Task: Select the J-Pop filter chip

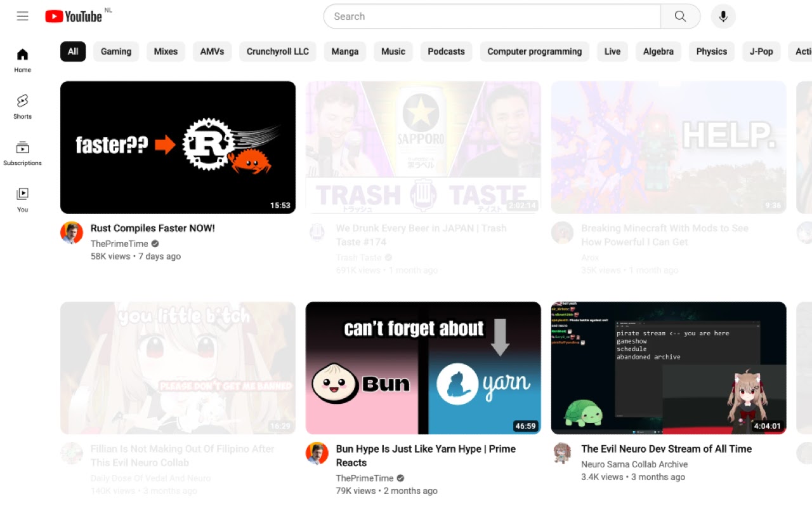Action: [x=761, y=51]
